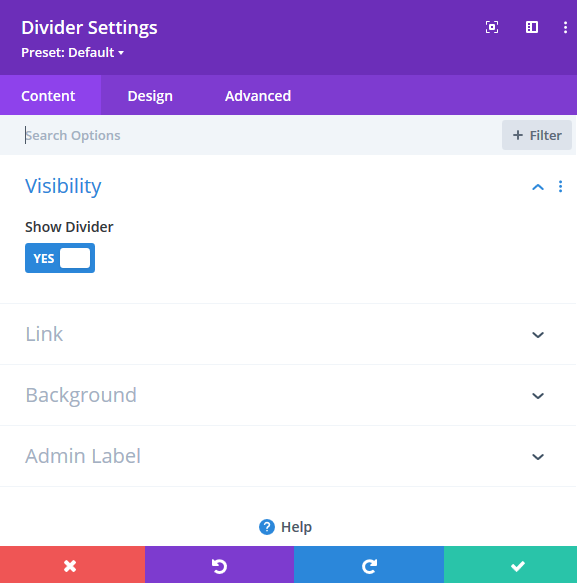Focus the Search Options field

coord(260,135)
